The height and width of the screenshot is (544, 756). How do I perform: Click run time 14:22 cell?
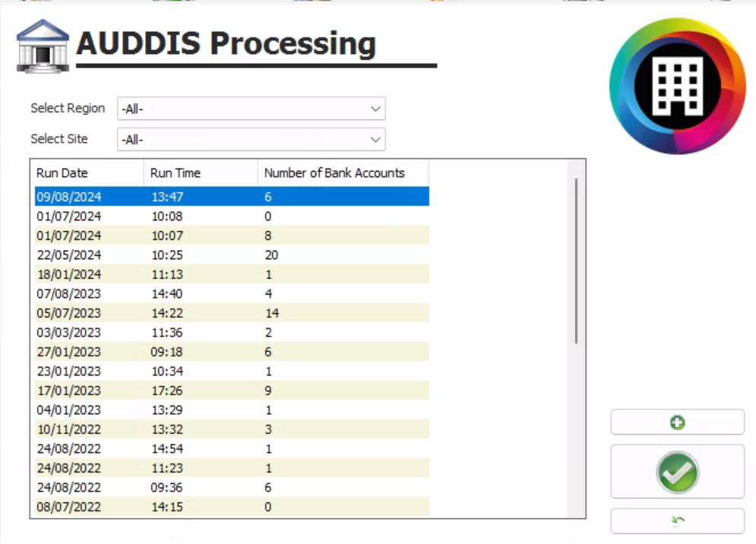(x=167, y=313)
